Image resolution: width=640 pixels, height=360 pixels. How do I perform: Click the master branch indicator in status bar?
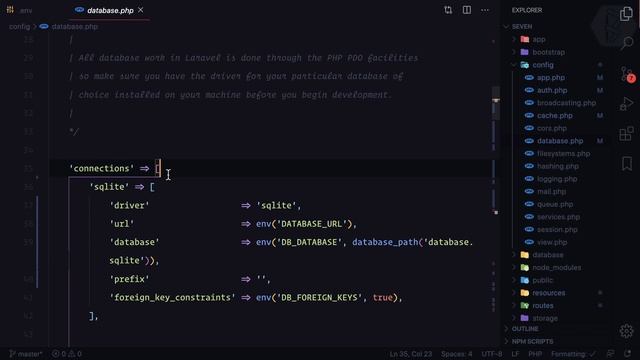[x=26, y=354]
